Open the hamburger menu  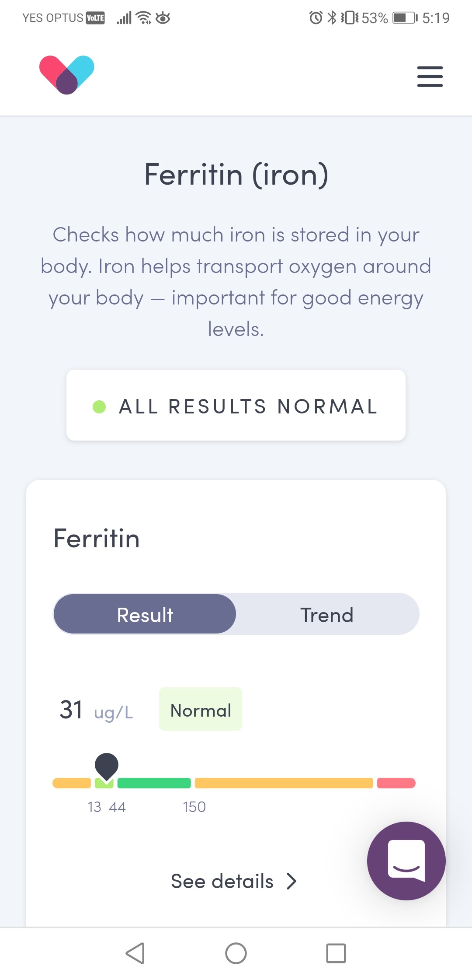point(430,77)
